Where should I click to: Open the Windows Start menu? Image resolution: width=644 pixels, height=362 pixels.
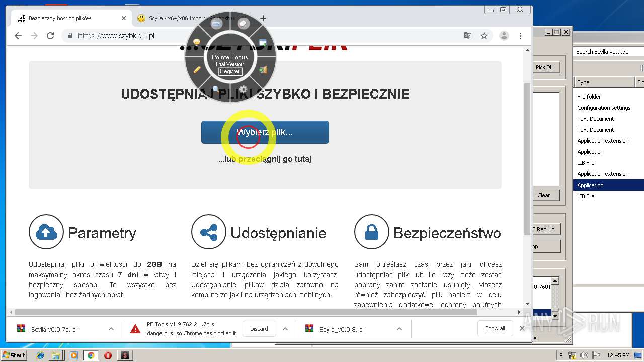pos(14,355)
